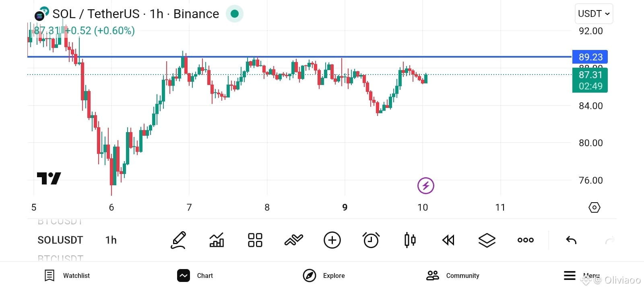Open the indicators chart icon
This screenshot has height=290, width=644.
pos(217,240)
